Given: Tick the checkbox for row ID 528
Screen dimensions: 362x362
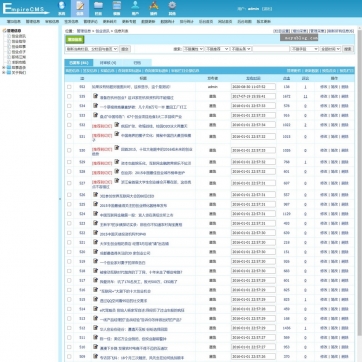Looking at the screenshot, I should (x=69, y=171).
